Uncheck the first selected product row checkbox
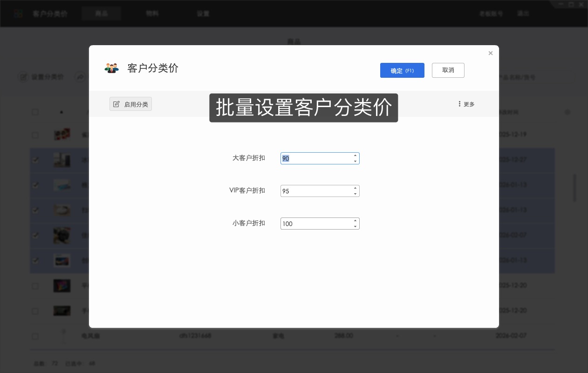The width and height of the screenshot is (588, 373). [x=35, y=160]
